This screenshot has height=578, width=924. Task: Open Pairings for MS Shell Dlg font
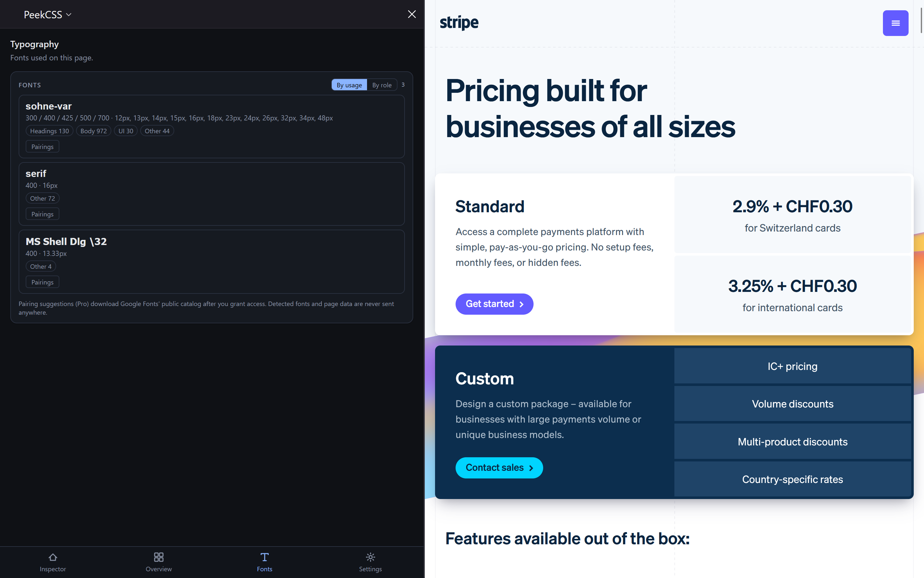(42, 282)
